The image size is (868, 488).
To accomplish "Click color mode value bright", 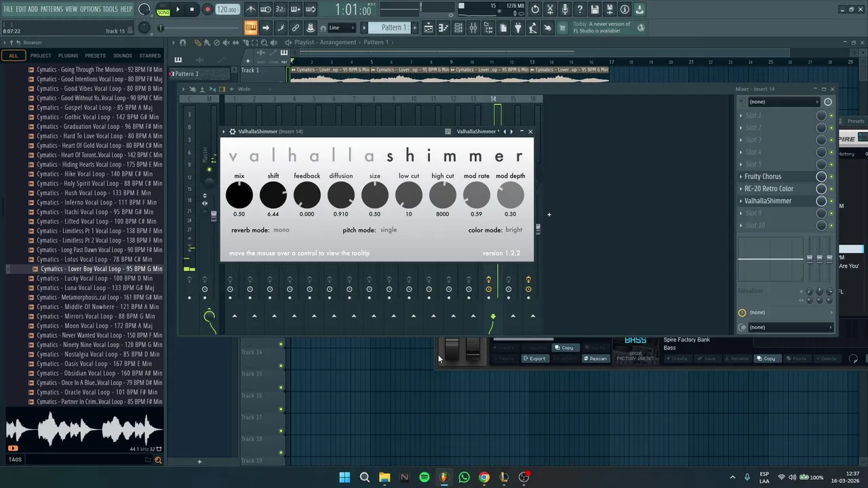I will (514, 230).
